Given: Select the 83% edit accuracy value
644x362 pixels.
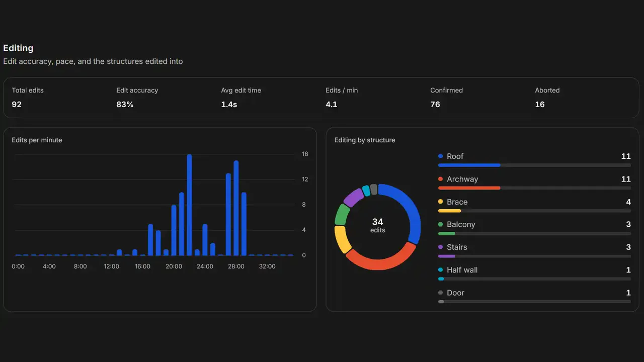Looking at the screenshot, I should click(125, 105).
